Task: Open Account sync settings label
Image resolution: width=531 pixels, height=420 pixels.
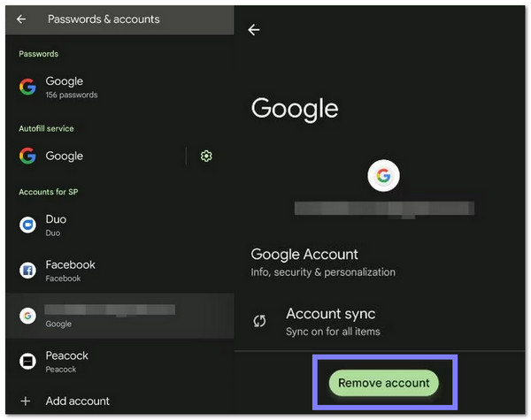Action: coord(330,314)
